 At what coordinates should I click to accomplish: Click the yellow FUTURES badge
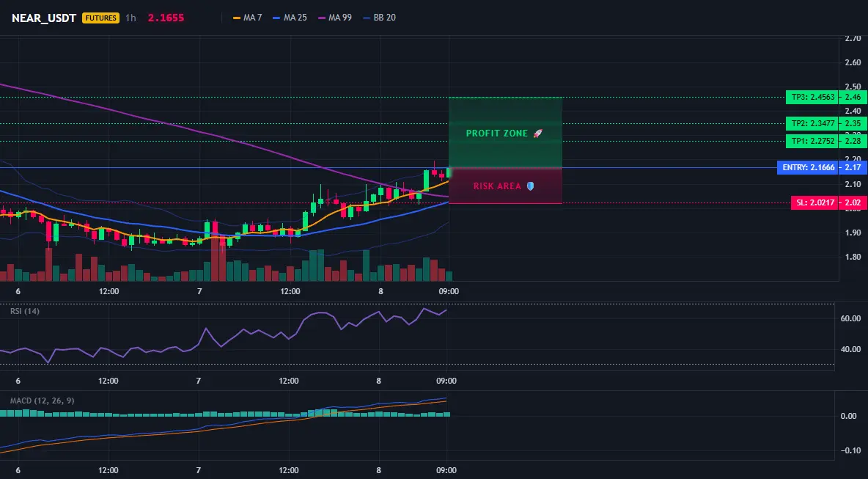[x=100, y=18]
